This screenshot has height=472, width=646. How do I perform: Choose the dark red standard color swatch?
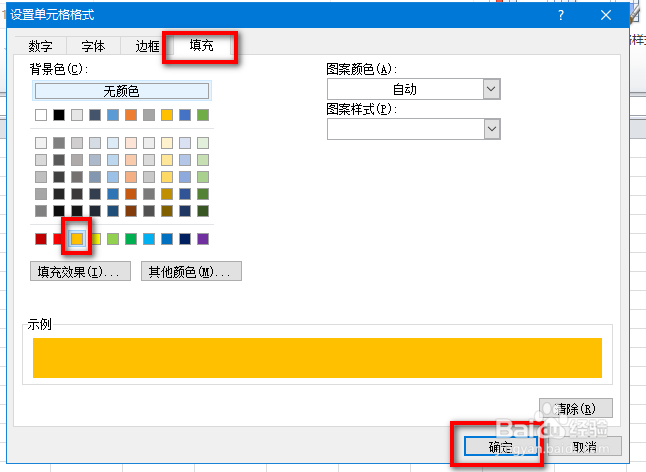coord(41,239)
